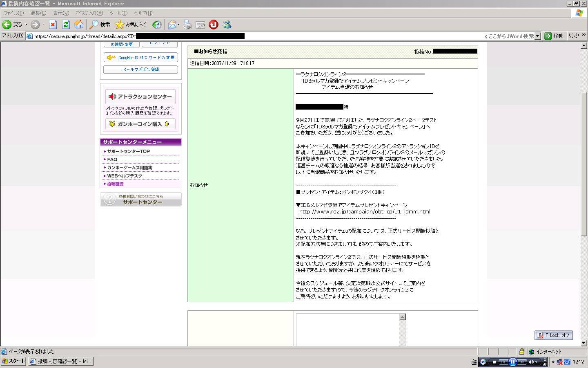Click the reply text area
588x368 pixels.
[348, 330]
